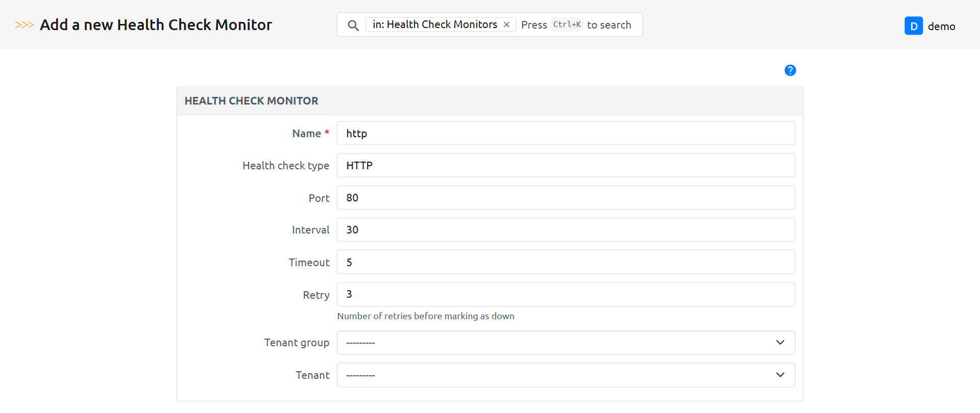
Task: Click the blue D user avatar
Action: 913,26
